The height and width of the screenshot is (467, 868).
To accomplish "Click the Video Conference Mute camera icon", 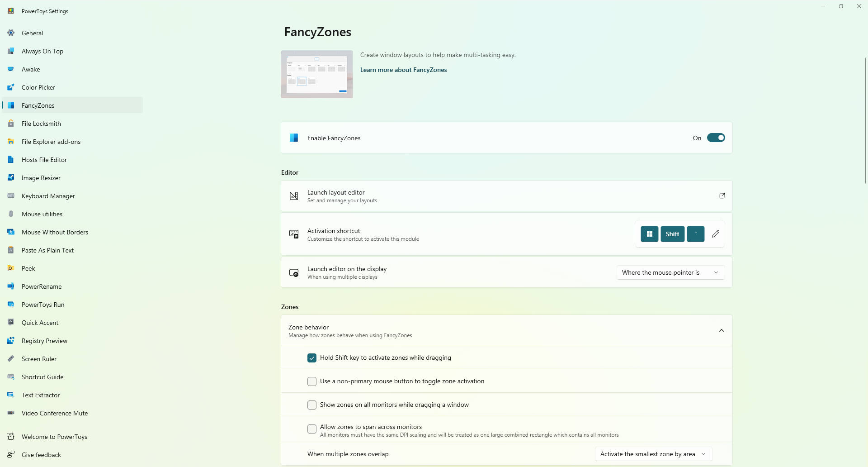I will (x=11, y=413).
